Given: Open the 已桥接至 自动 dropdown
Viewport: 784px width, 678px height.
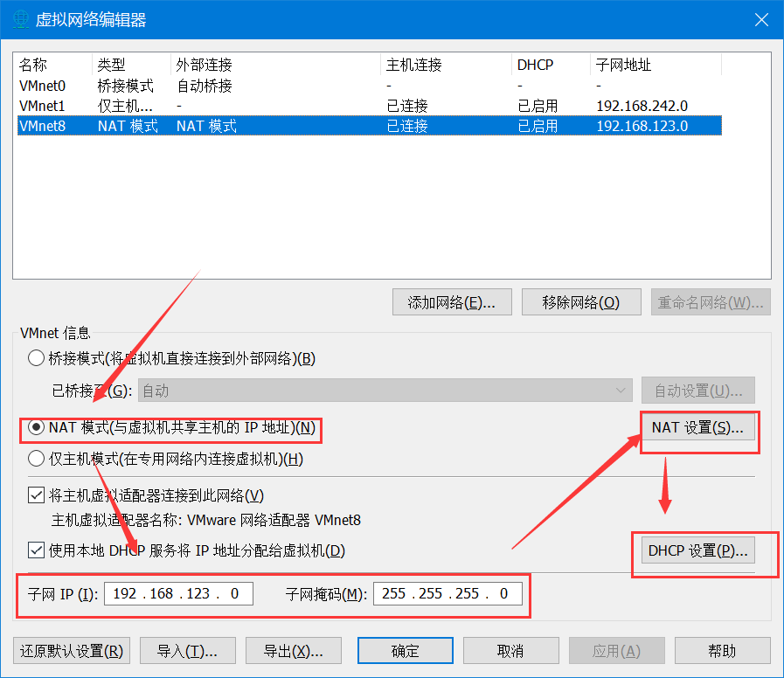Looking at the screenshot, I should pyautogui.click(x=385, y=391).
